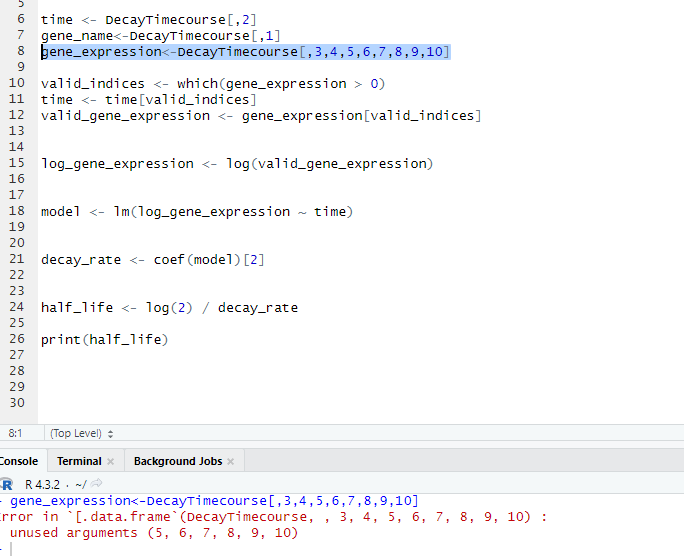Click the R 4.3.2 version label
This screenshot has height=556, width=684.
coord(42,484)
